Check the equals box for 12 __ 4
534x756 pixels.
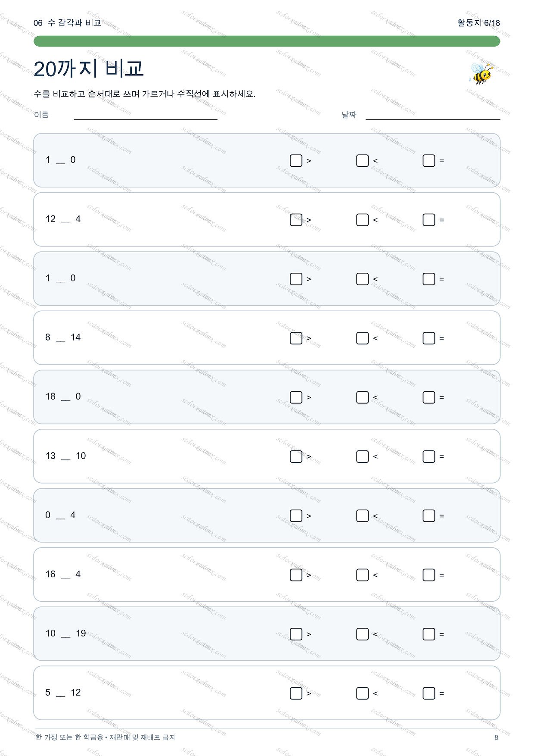(429, 220)
